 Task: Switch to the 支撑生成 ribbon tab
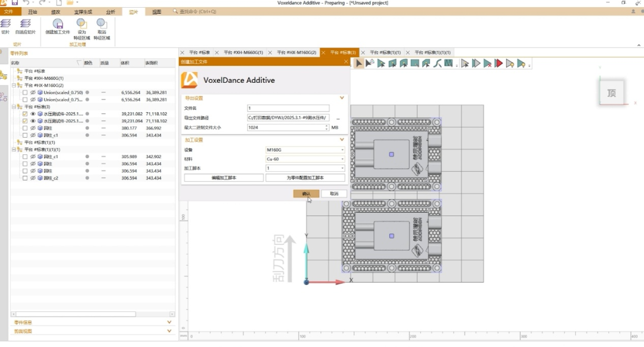[83, 12]
